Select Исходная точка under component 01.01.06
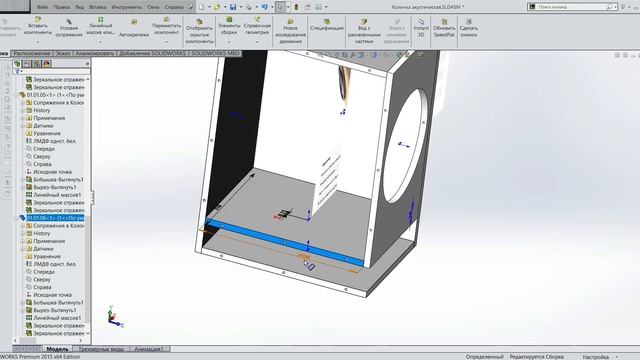 [x=52, y=295]
